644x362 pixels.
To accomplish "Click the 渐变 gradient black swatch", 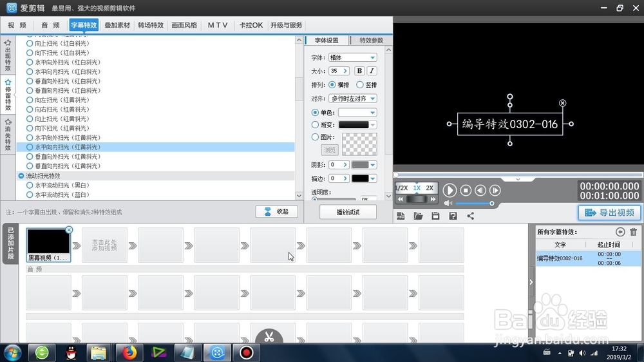I will click(x=354, y=124).
